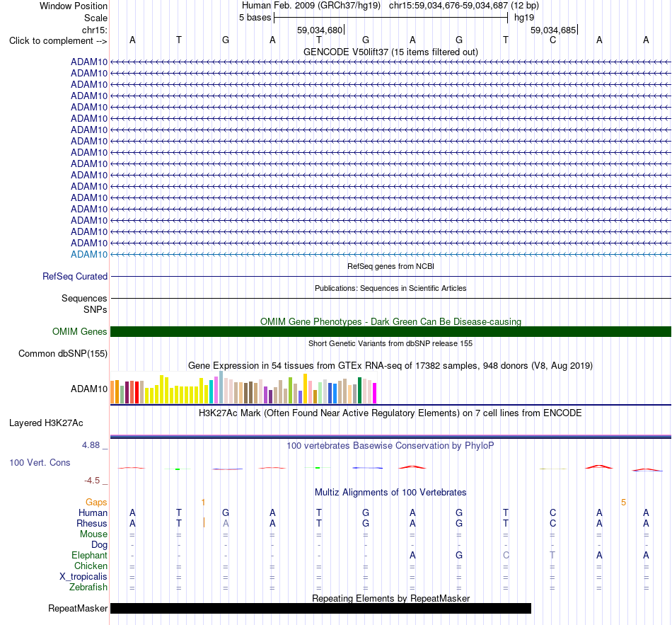The width and height of the screenshot is (672, 625).
Task: Open 'OMIM Gene Phenotypes - Dark Green' track title
Action: (390, 321)
